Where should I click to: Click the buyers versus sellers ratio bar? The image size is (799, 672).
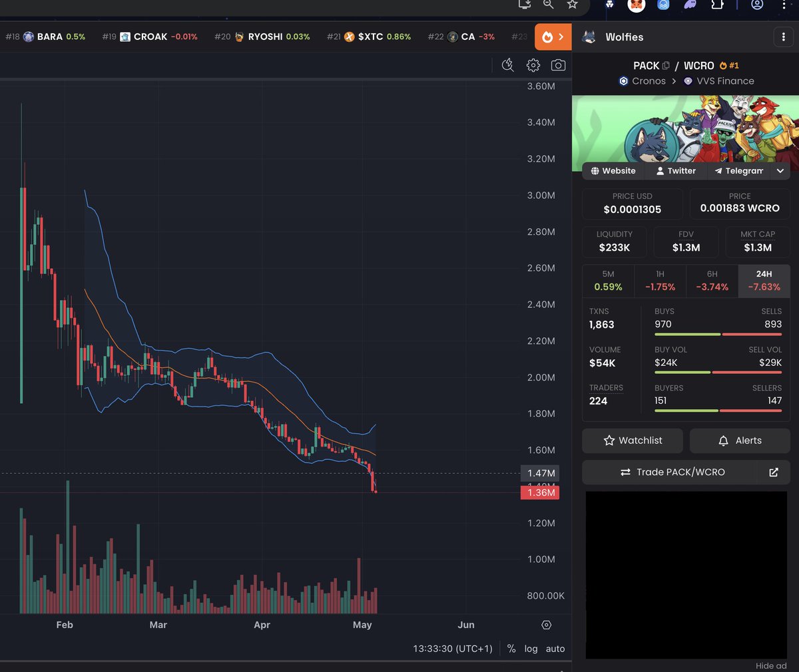pos(718,411)
